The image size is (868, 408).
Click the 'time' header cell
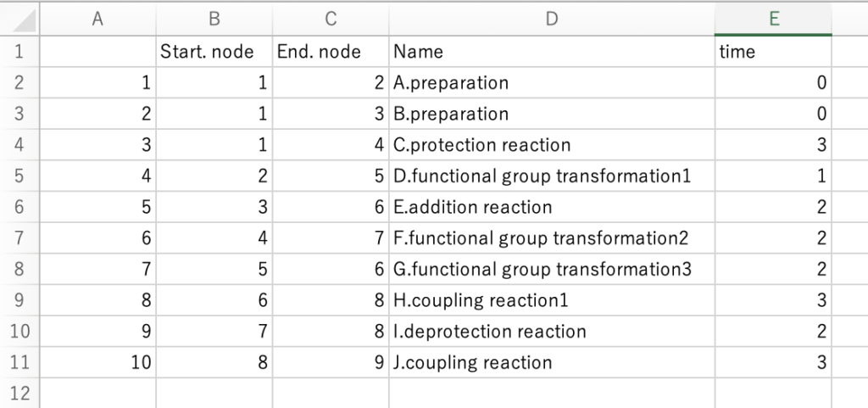point(773,52)
